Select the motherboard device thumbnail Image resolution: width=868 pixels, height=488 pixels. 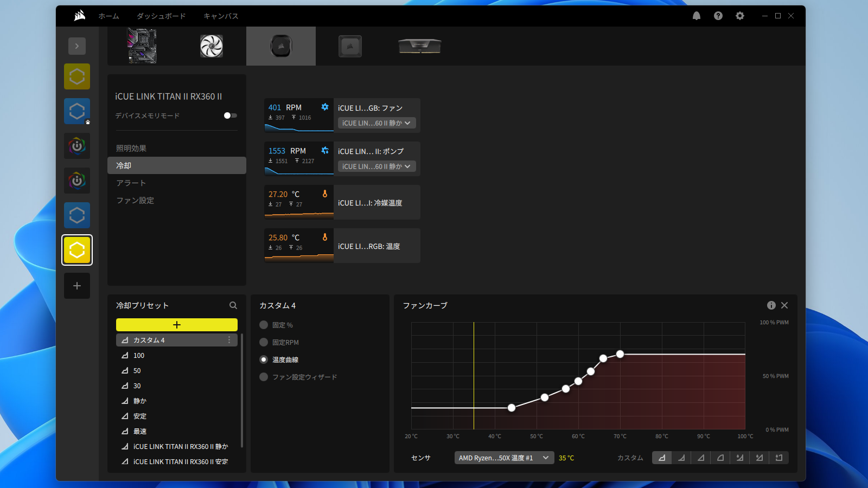tap(142, 46)
